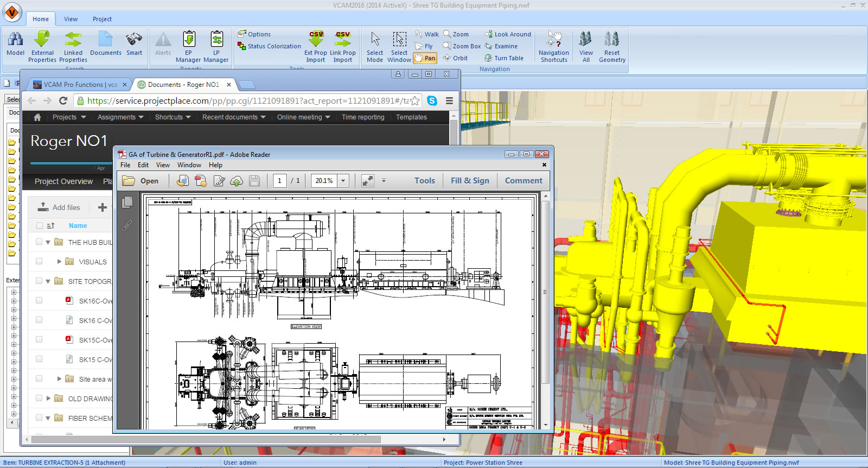Open the Projects dropdown menu
Viewport: 868px width, 468px height.
pos(69,117)
